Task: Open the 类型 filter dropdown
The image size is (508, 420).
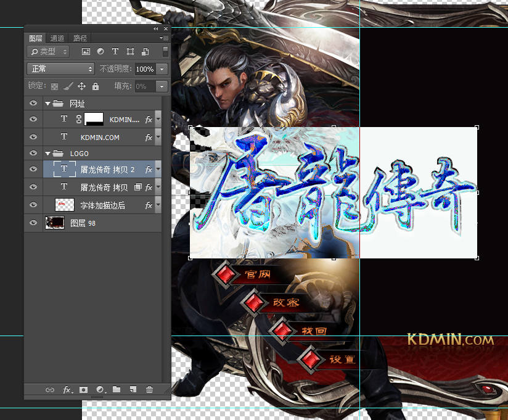Action: coord(48,52)
